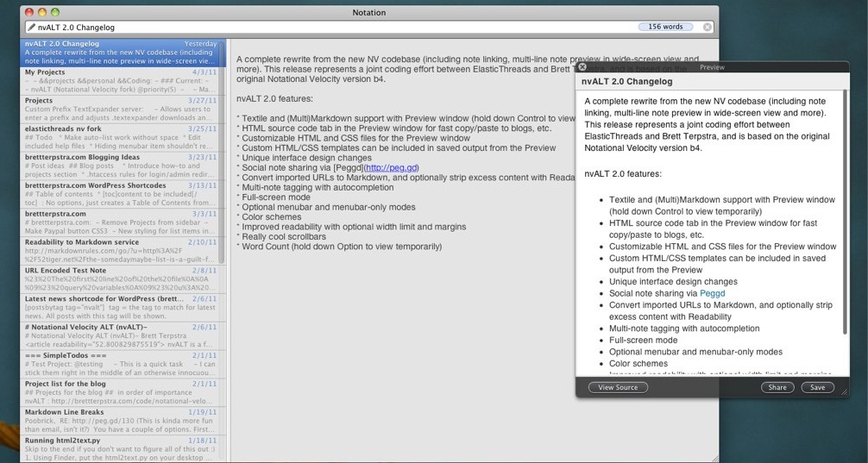Click the Notation window title
Screen dimensions: 868x463
tap(368, 12)
